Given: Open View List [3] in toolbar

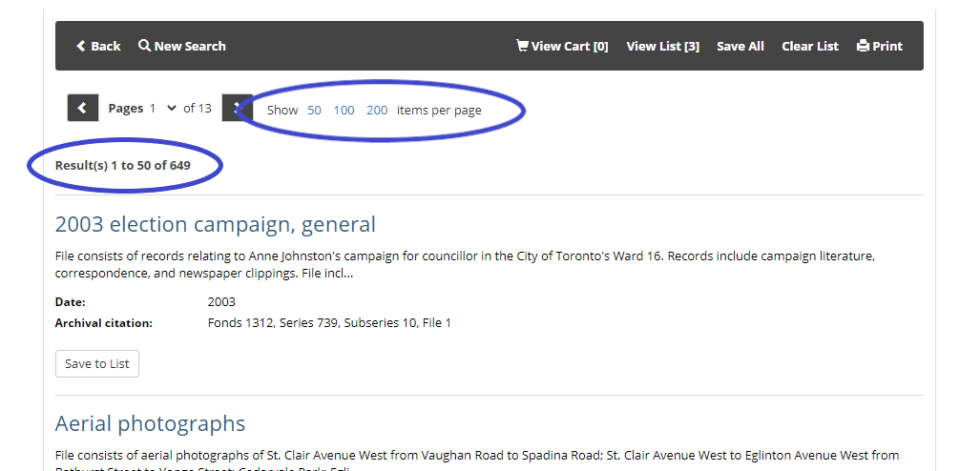Looking at the screenshot, I should [662, 46].
